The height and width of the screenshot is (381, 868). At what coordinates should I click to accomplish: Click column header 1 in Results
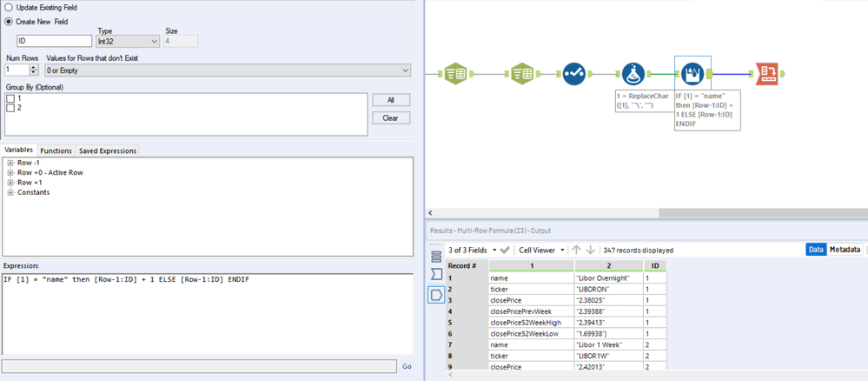click(532, 266)
